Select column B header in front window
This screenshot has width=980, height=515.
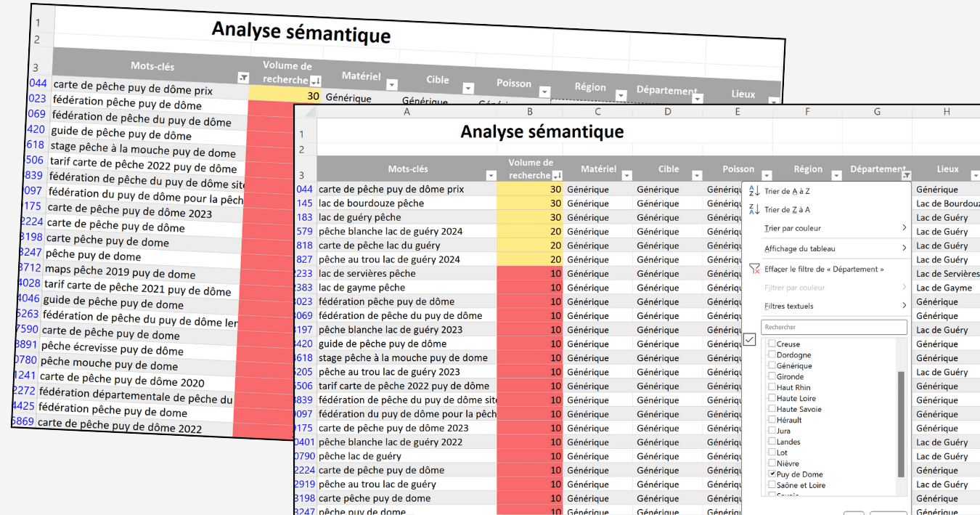[x=530, y=111]
